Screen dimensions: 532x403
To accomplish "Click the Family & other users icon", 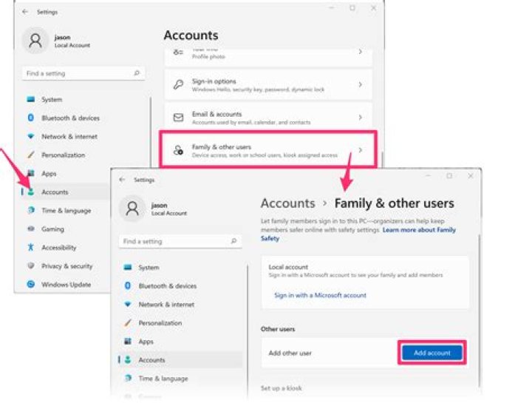I will [x=178, y=150].
